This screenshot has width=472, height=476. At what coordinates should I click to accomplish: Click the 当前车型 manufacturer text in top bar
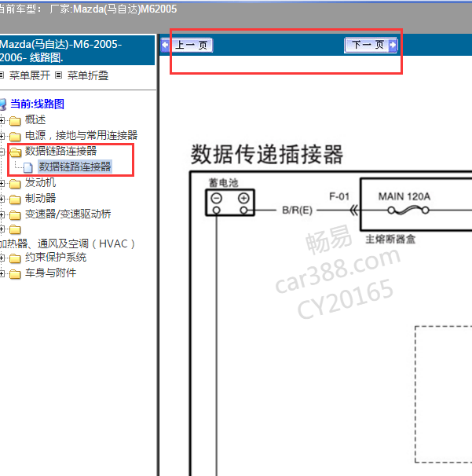point(88,9)
